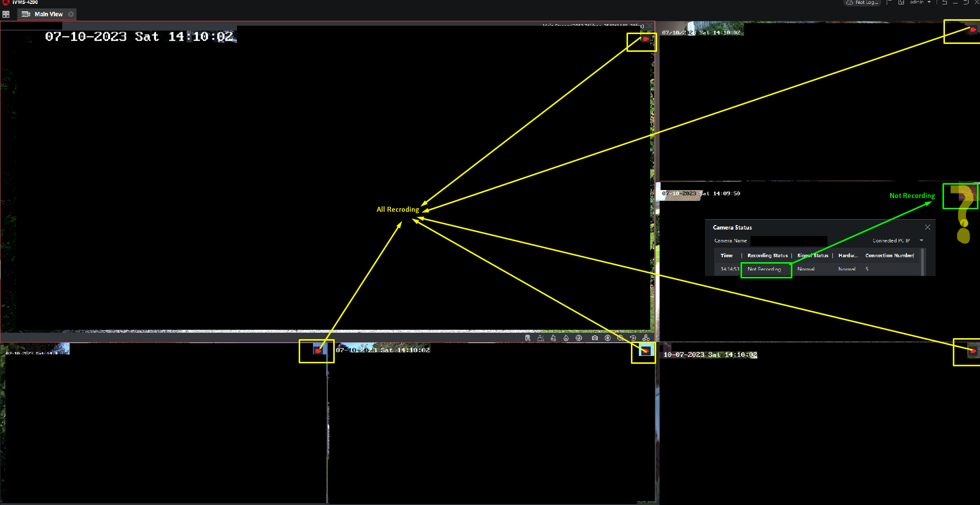
Task: Click recording indicator on top-right camera view
Action: click(973, 30)
